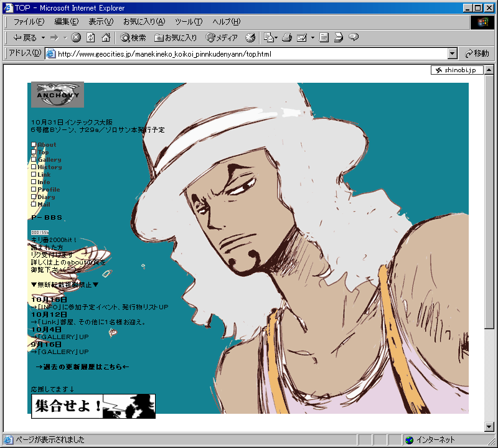Click the 10月12日 update date text
Image resolution: width=498 pixels, height=448 pixels.
49,314
